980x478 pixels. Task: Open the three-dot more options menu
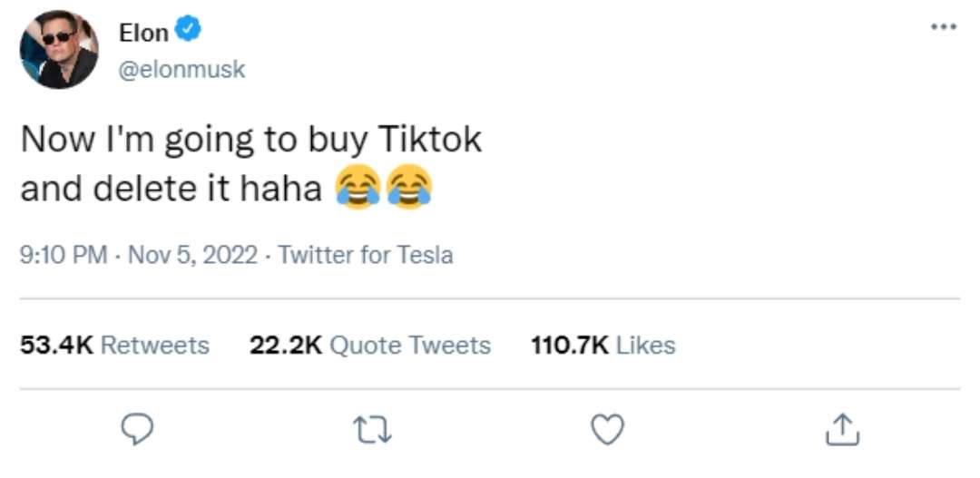[x=944, y=28]
